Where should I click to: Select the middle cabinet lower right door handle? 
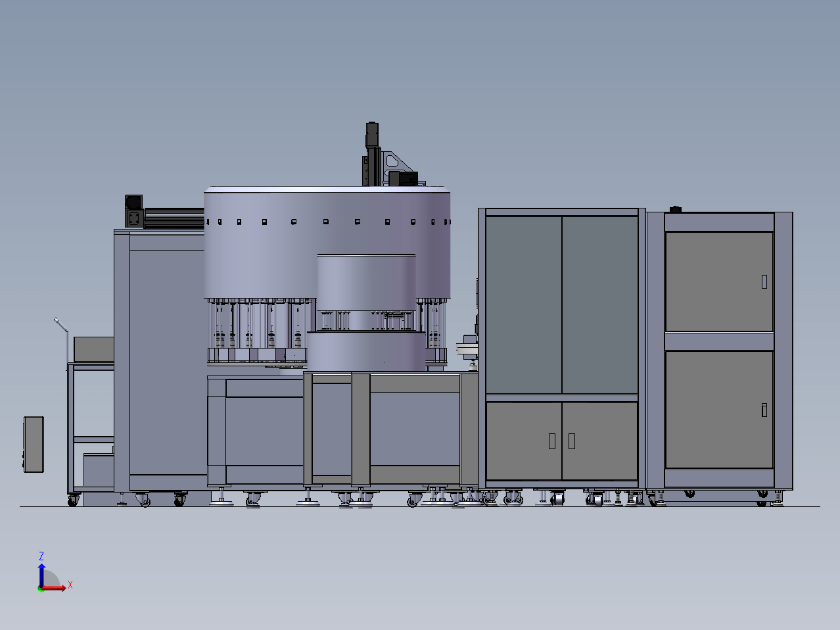(x=572, y=441)
